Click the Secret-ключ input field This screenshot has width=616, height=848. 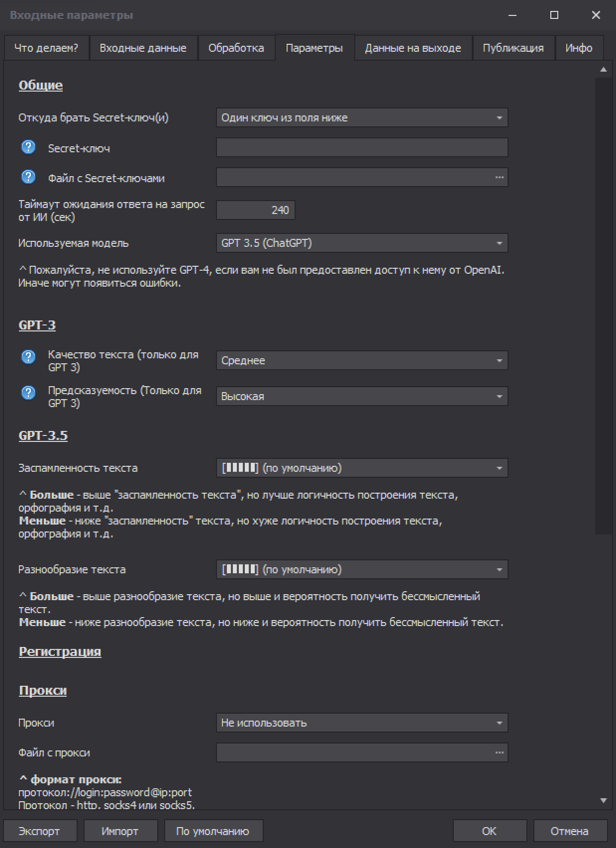(362, 148)
